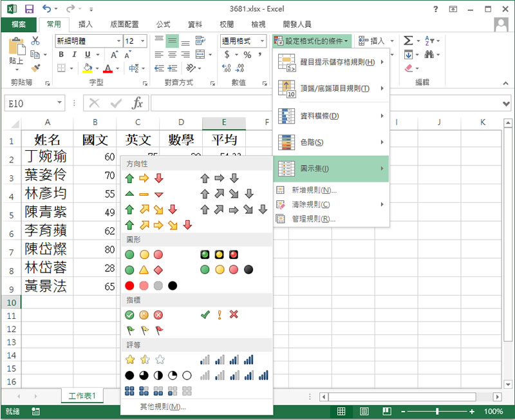Viewport: 515px width, 420px height.
Task: Click the Paste clipboard icon
Action: pyautogui.click(x=16, y=46)
